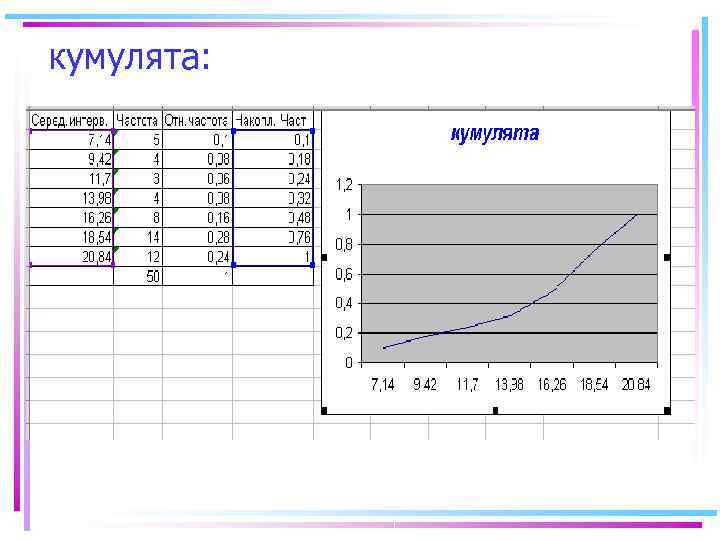The image size is (720, 540).
Task: Click the chart y-axis label 0,8
Action: pos(344,244)
